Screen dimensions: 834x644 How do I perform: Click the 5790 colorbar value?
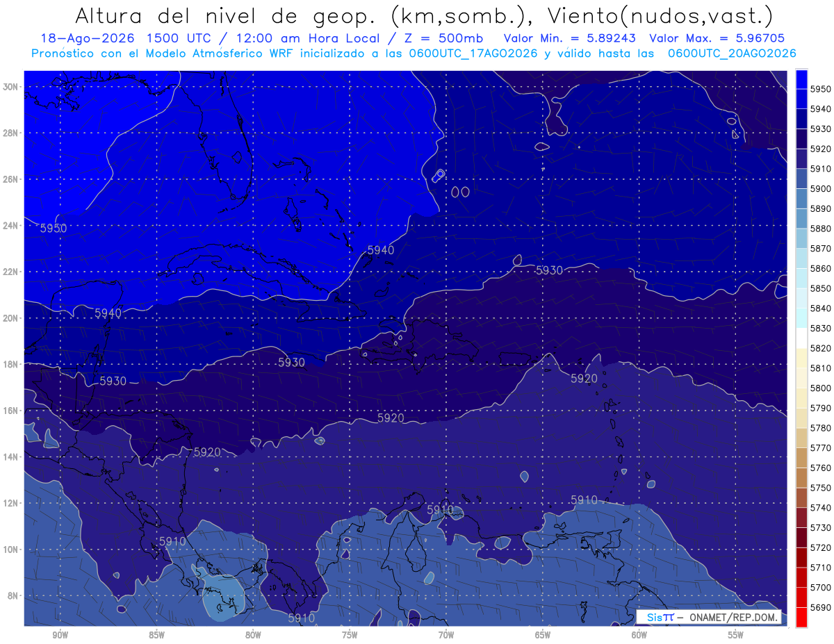click(x=821, y=408)
